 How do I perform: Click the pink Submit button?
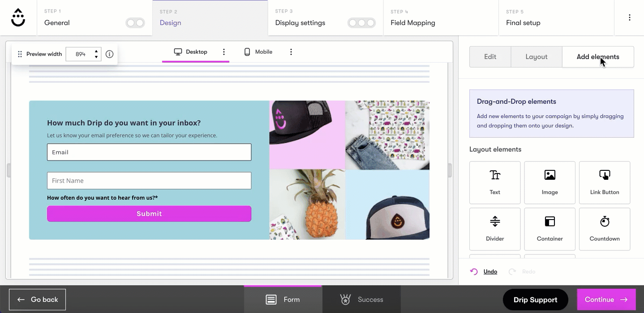[x=149, y=214]
